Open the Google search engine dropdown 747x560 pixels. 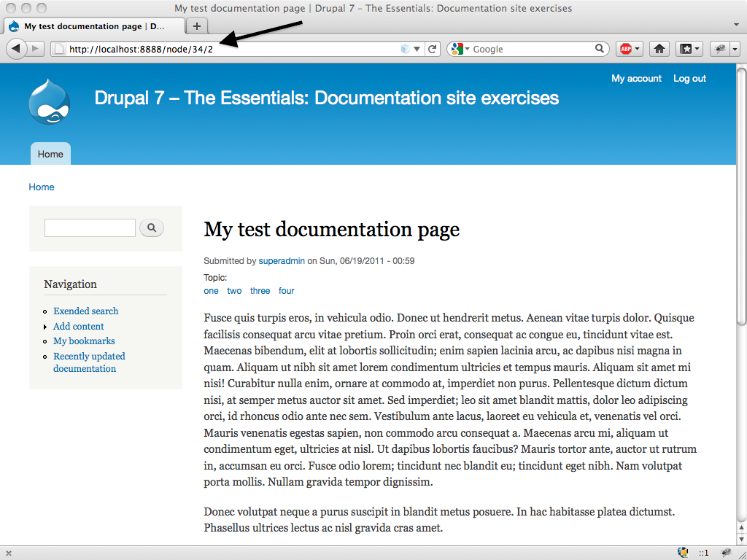(460, 49)
